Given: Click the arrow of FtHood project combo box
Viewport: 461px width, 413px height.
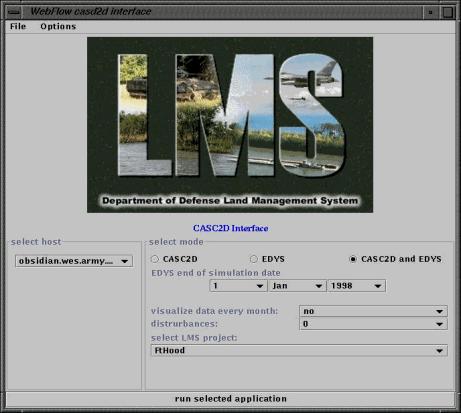Looking at the screenshot, I should coord(439,351).
